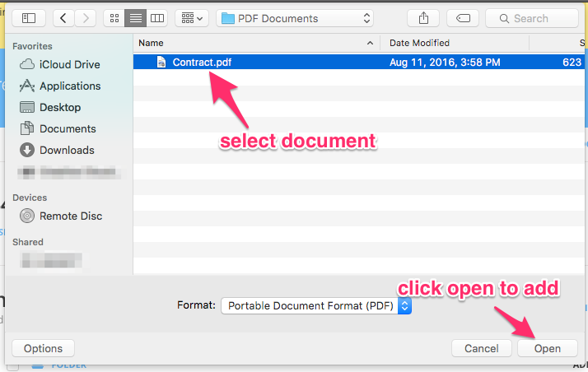Select Desktop in Favorites
Screen dimensions: 588x372
60,107
